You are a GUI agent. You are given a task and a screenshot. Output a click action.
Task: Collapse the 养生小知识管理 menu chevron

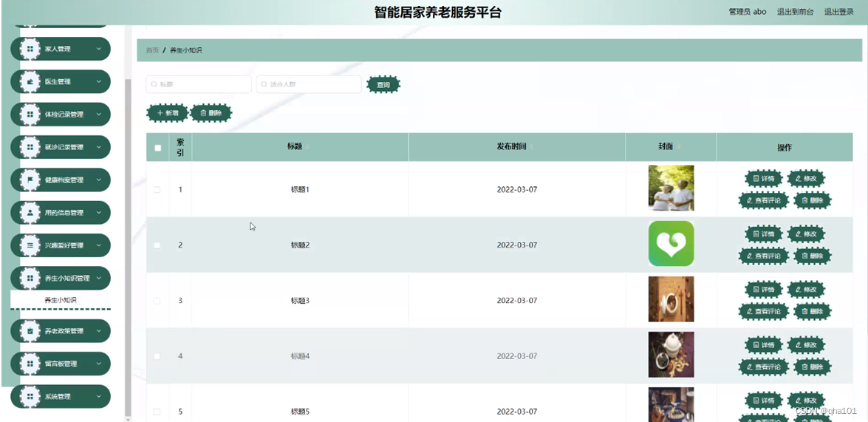[98, 278]
